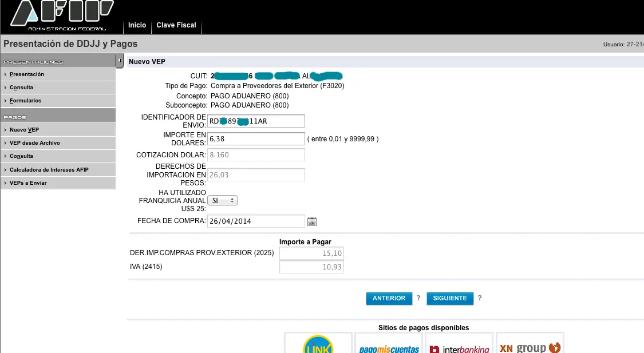This screenshot has width=644, height=353.
Task: Click the 'Sitios de pagos disponibles' heading
Action: pos(424,328)
